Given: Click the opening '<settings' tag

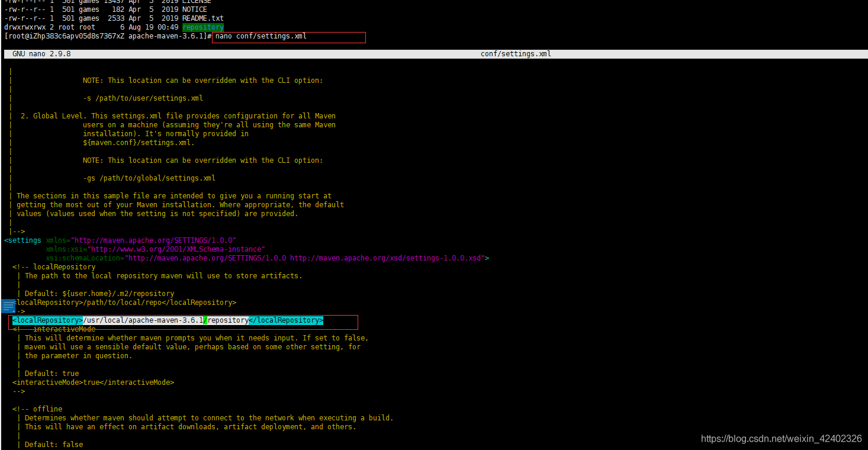Looking at the screenshot, I should (x=22, y=240).
